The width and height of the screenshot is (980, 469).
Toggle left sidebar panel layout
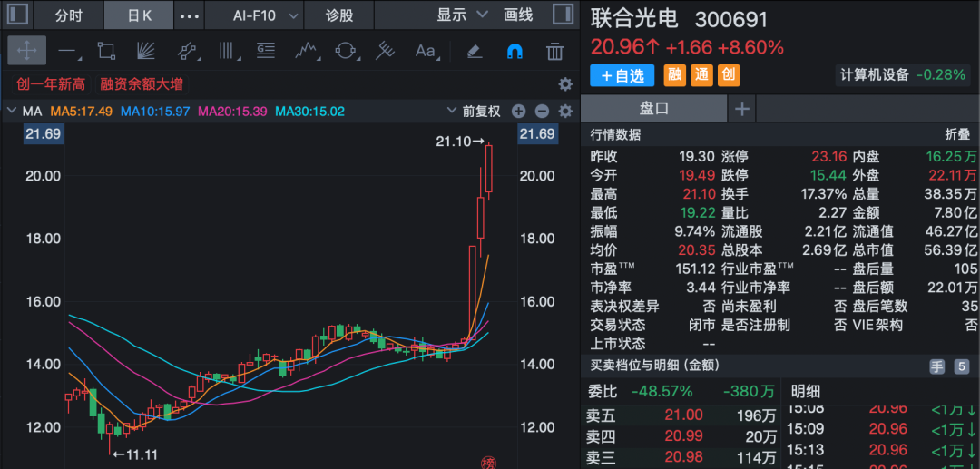pos(17,15)
